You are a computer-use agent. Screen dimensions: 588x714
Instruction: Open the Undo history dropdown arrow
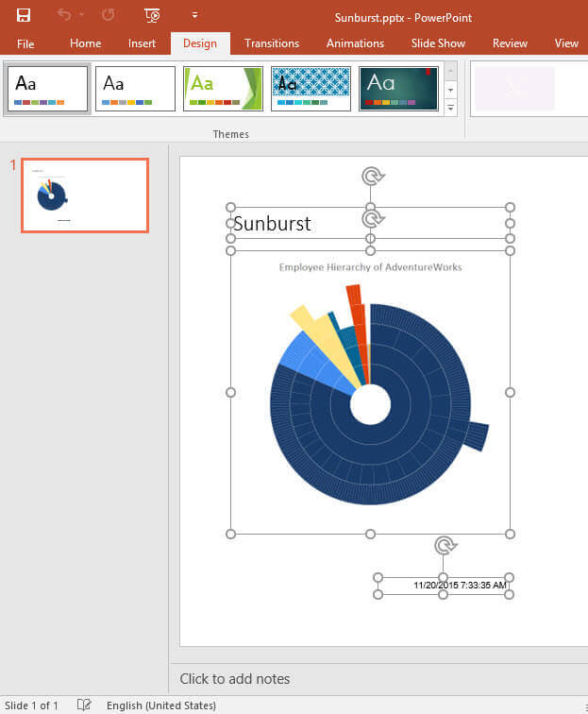(81, 15)
